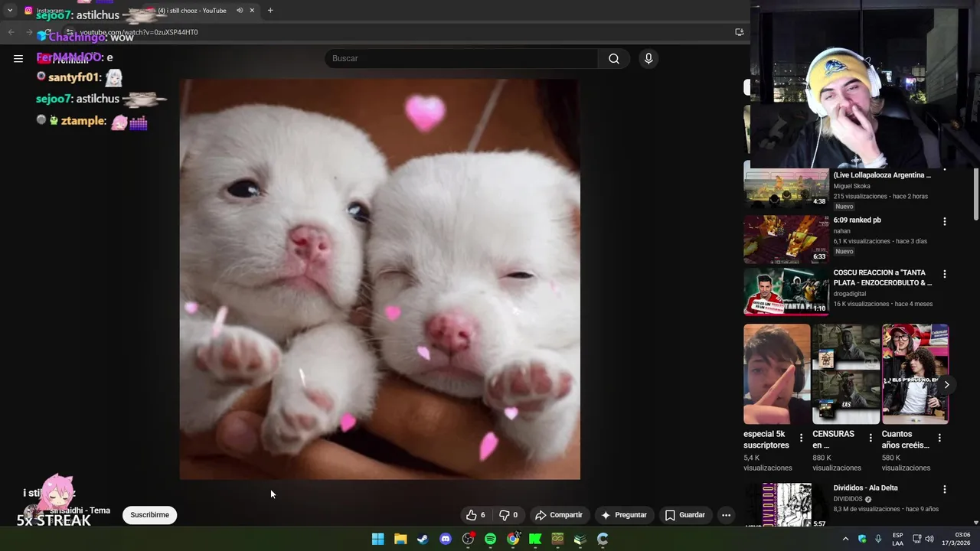Go back with browser back arrow
The width and height of the screenshot is (980, 551).
click(x=11, y=32)
